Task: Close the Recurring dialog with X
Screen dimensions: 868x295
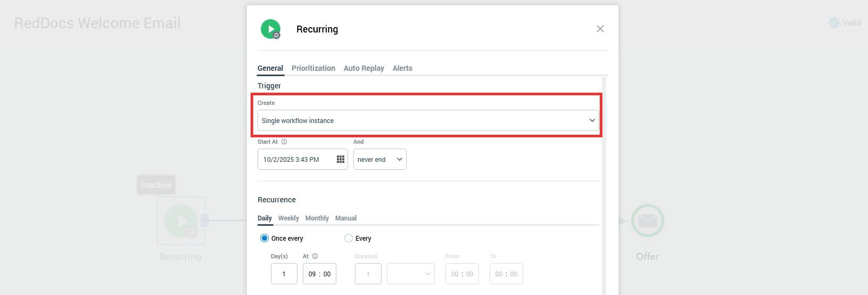Action: [600, 29]
